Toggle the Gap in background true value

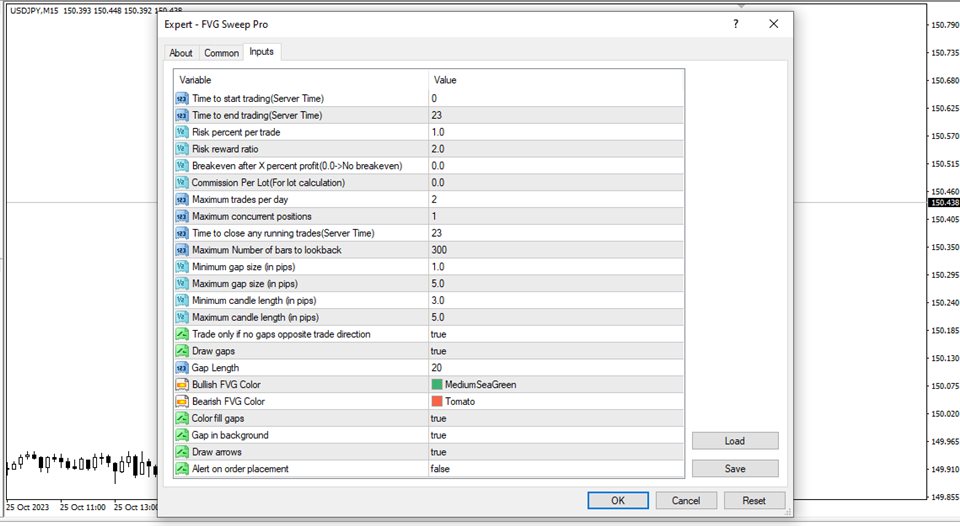438,435
